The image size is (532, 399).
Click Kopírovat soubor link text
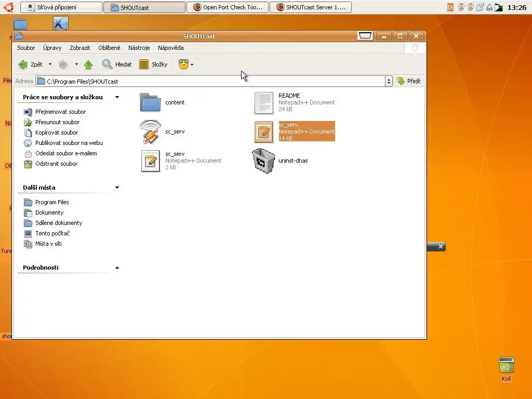(57, 132)
